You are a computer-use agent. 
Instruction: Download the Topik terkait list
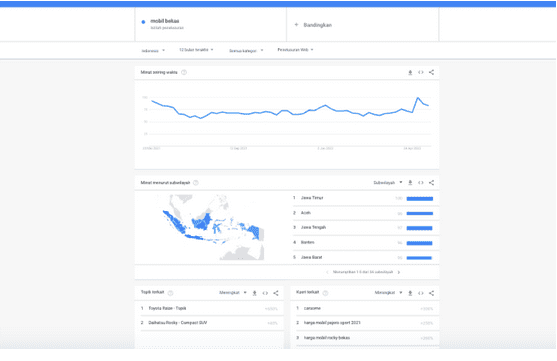[x=254, y=293]
